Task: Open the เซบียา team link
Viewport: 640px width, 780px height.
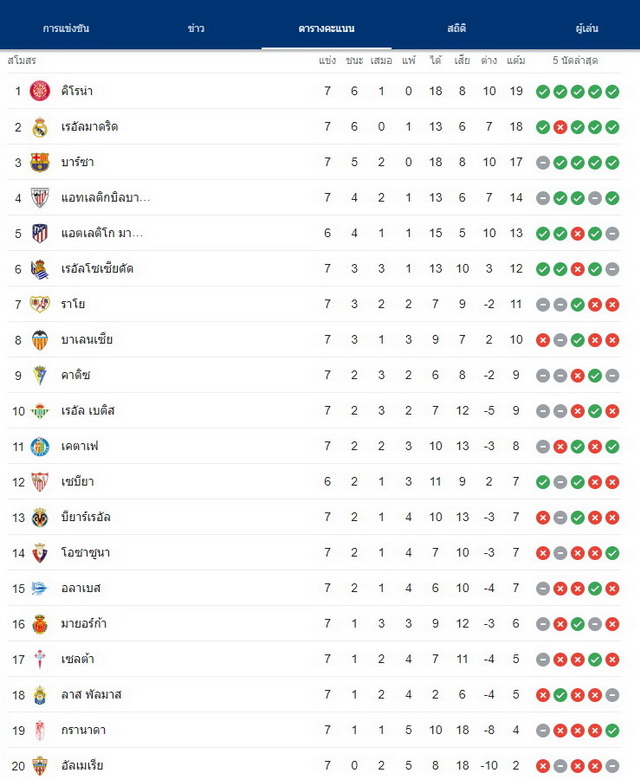Action: coord(77,482)
